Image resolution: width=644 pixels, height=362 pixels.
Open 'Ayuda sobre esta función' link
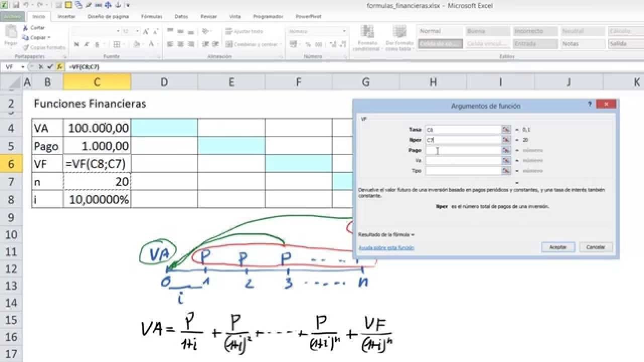point(386,247)
